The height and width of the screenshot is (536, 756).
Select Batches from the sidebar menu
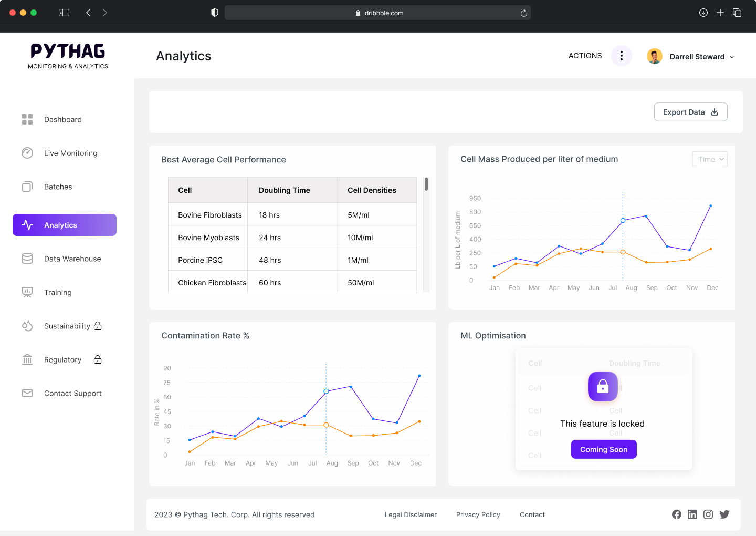pyautogui.click(x=58, y=187)
